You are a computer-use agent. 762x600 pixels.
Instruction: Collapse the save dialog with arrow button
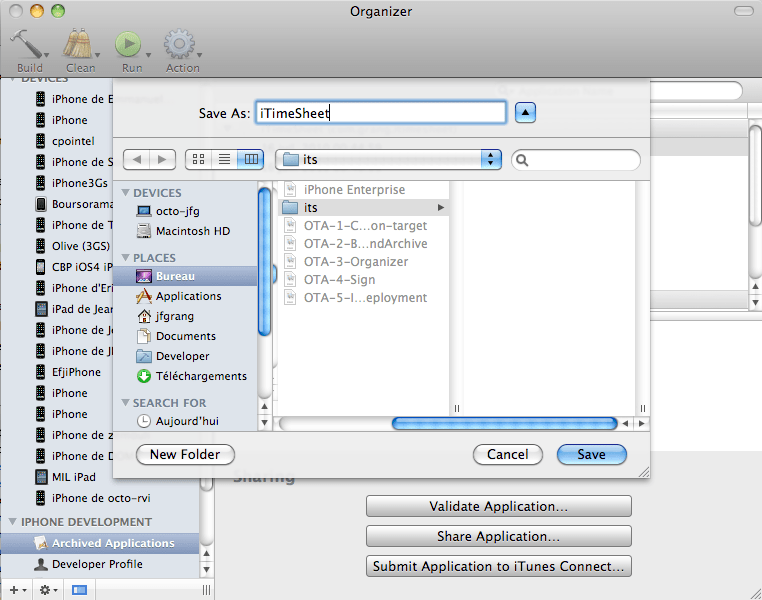(526, 113)
